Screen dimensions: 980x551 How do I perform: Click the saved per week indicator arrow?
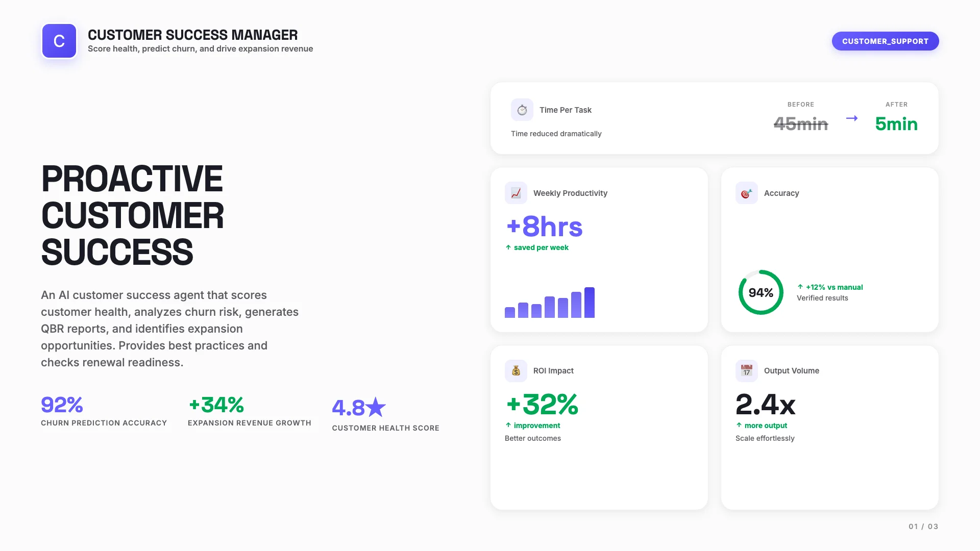pos(508,247)
